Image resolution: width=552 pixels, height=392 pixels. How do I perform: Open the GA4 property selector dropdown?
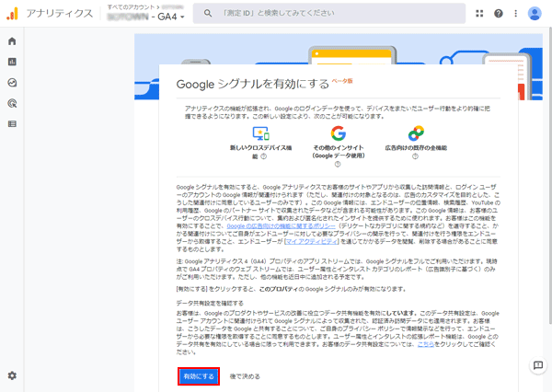click(x=145, y=17)
